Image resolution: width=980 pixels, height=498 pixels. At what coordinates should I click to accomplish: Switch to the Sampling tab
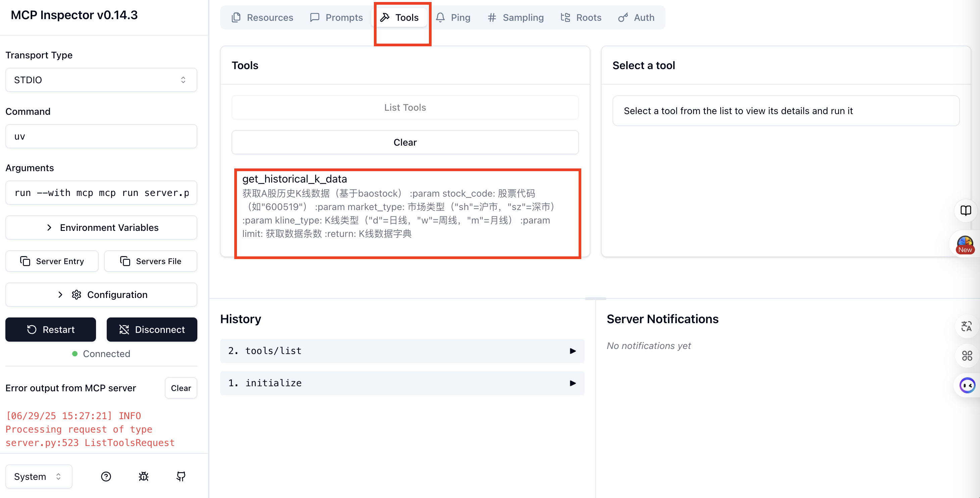[516, 17]
